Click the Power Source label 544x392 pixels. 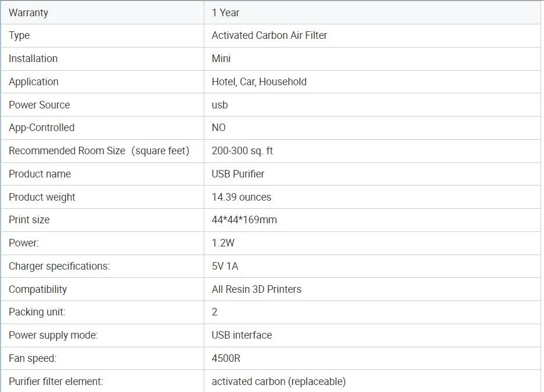[x=39, y=105]
